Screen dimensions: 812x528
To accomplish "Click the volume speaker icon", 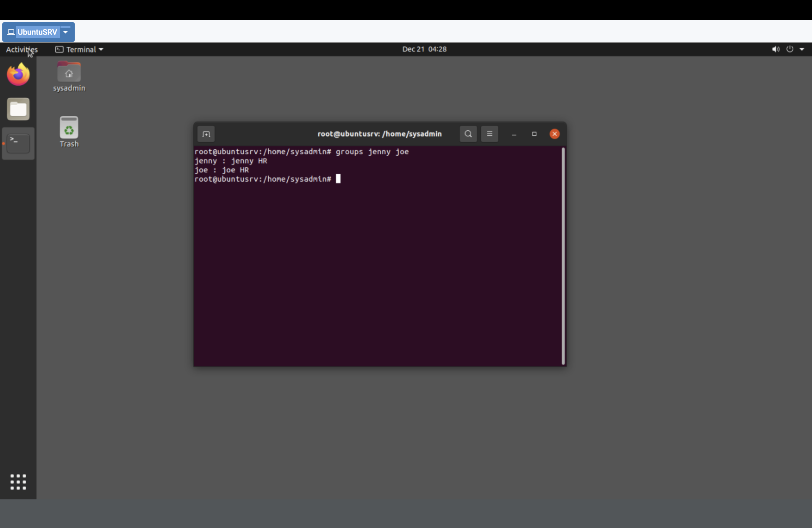I will tap(776, 49).
